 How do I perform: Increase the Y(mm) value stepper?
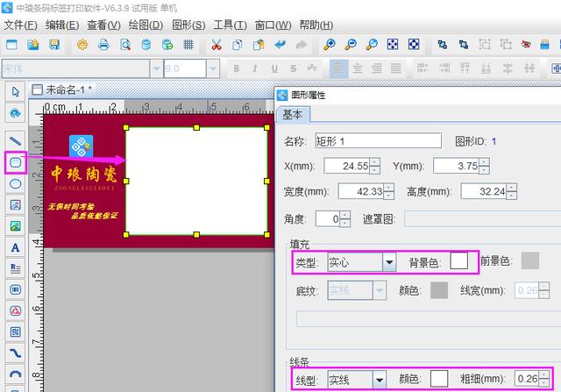click(x=484, y=162)
